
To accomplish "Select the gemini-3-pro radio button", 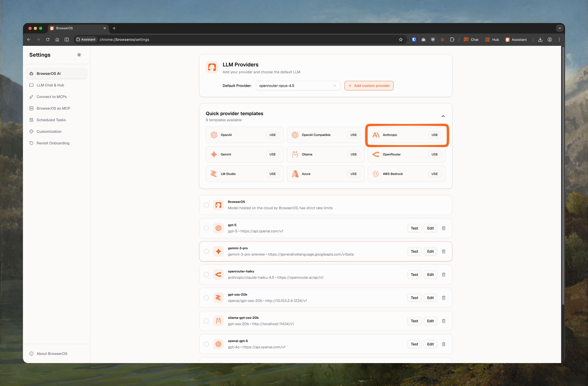I will [206, 251].
